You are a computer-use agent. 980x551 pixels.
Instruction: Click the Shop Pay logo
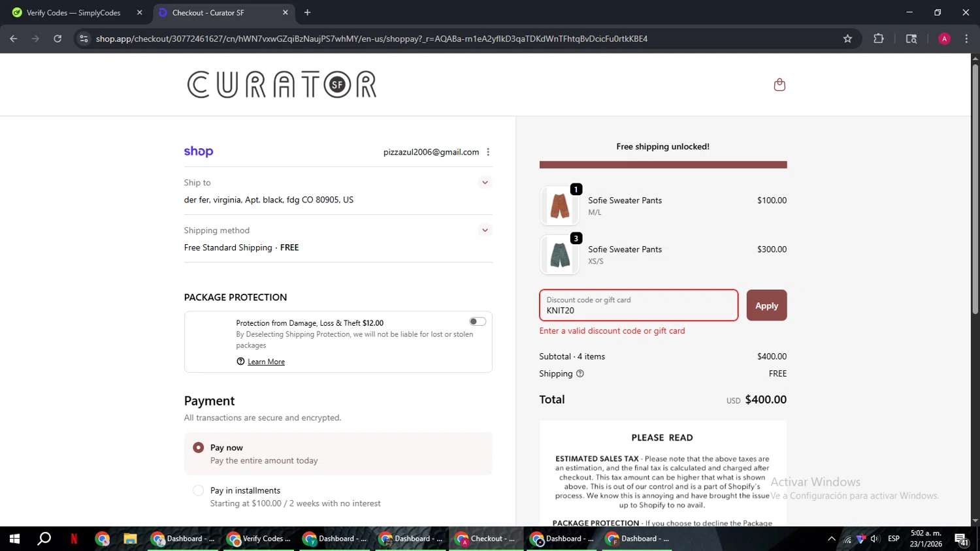tap(199, 151)
